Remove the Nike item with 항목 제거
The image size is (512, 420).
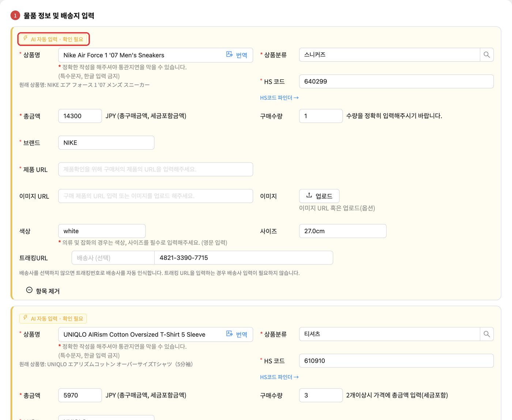tap(43, 291)
